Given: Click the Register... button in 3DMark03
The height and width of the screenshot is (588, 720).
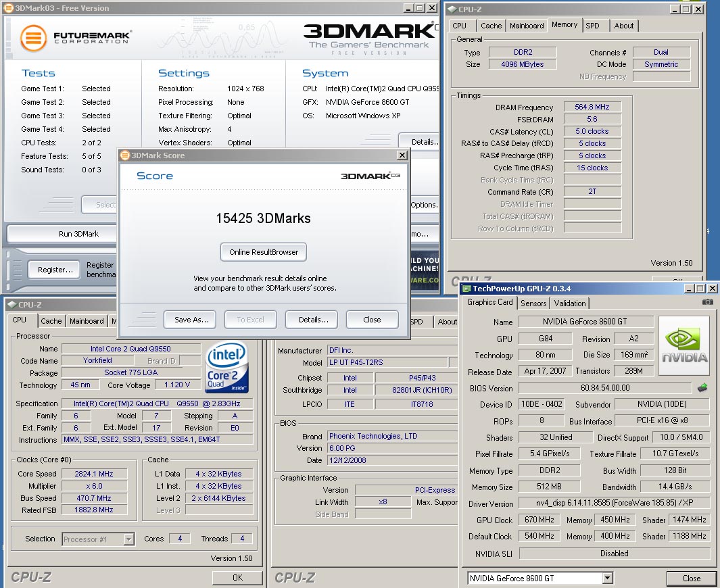Looking at the screenshot, I should coord(55,270).
